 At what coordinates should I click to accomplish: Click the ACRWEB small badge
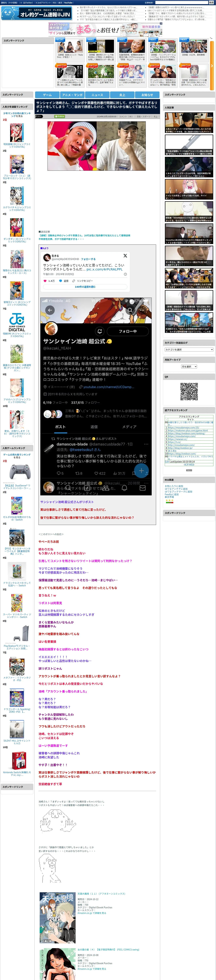point(189,470)
